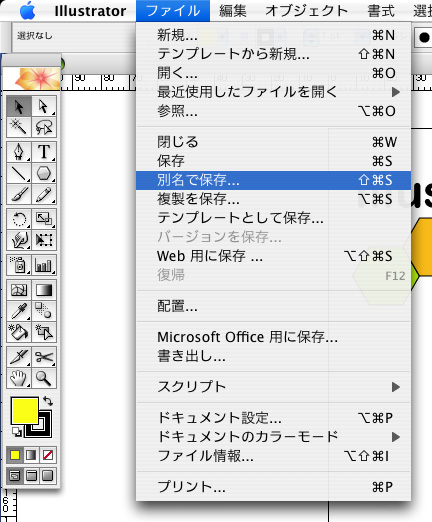Open the 編集 menu

[233, 11]
